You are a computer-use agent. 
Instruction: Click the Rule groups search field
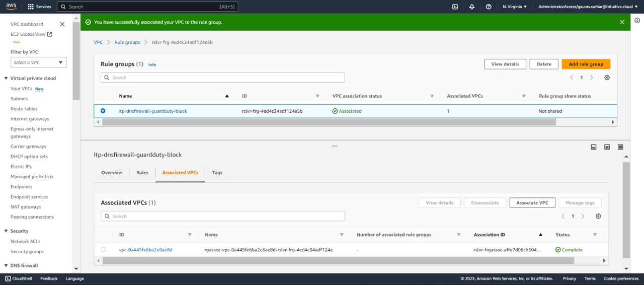(222, 78)
